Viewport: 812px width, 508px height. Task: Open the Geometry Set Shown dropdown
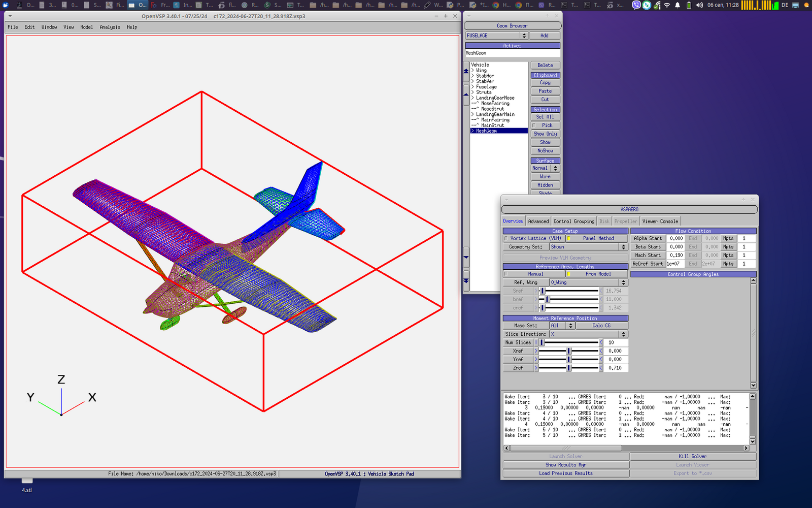(589, 247)
